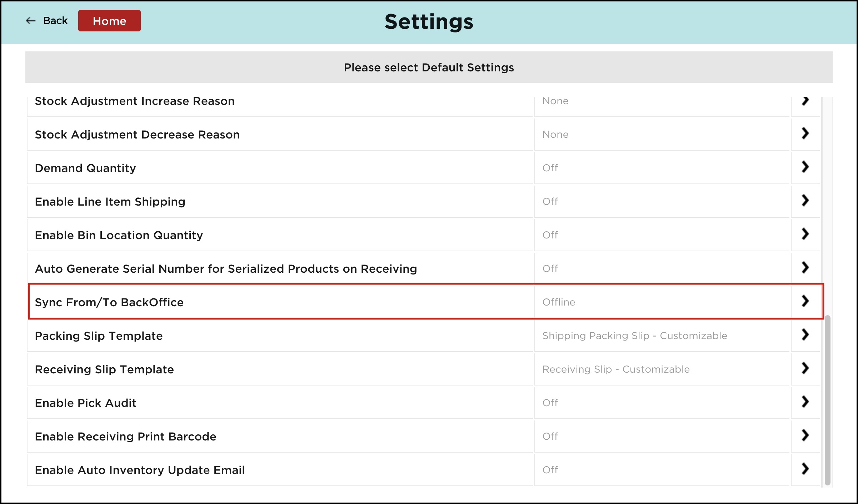
Task: Click the vertical scrollbar thumb
Action: click(827, 400)
